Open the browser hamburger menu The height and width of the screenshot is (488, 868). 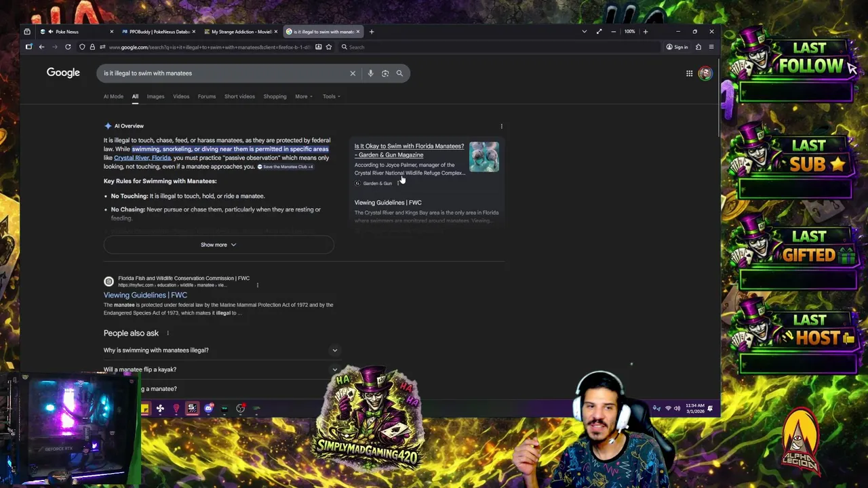tap(711, 47)
